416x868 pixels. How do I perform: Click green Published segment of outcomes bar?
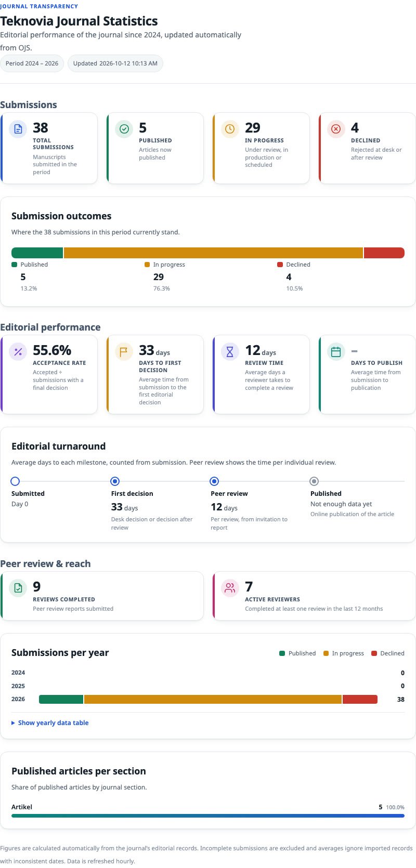tap(37, 253)
